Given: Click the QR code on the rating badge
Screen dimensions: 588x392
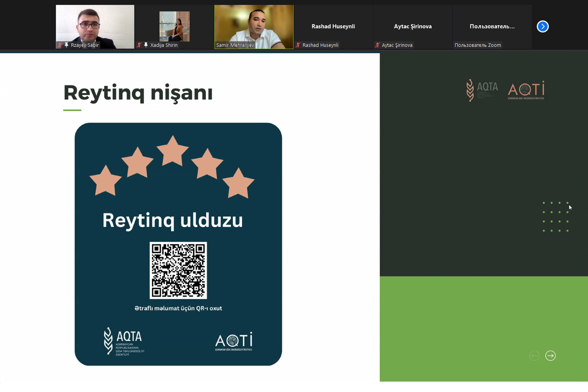Looking at the screenshot, I should click(178, 270).
